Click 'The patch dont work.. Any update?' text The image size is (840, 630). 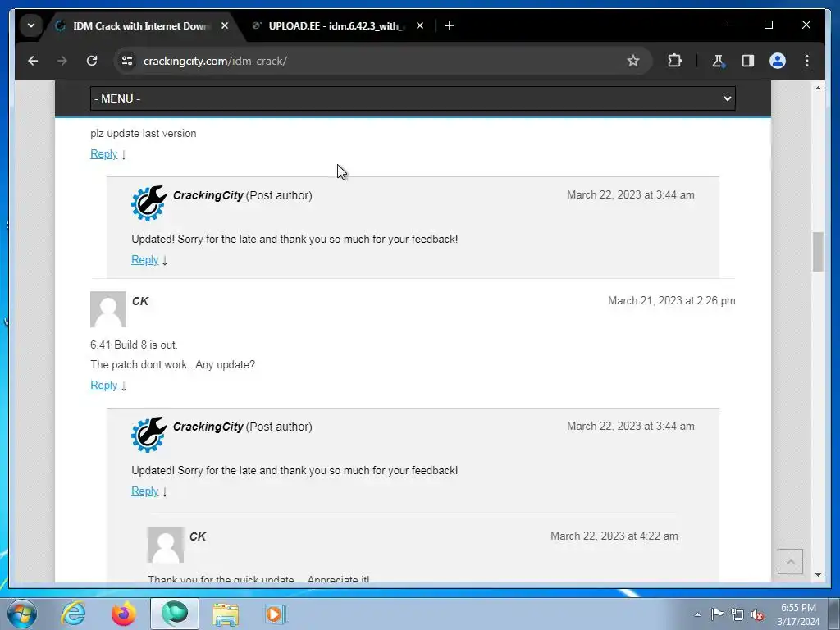click(172, 365)
